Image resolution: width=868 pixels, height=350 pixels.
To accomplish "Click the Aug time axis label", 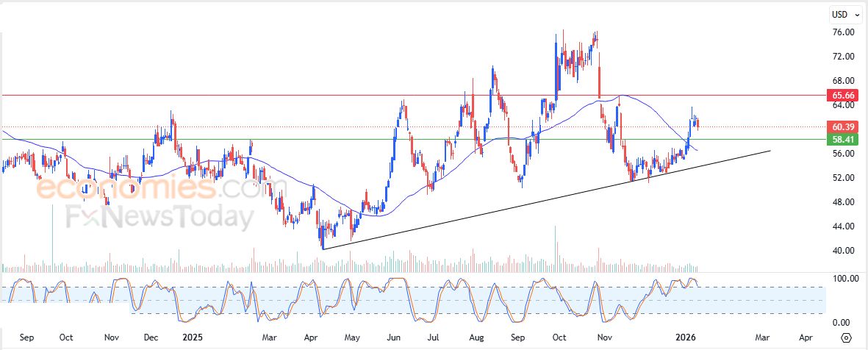I will pos(476,337).
